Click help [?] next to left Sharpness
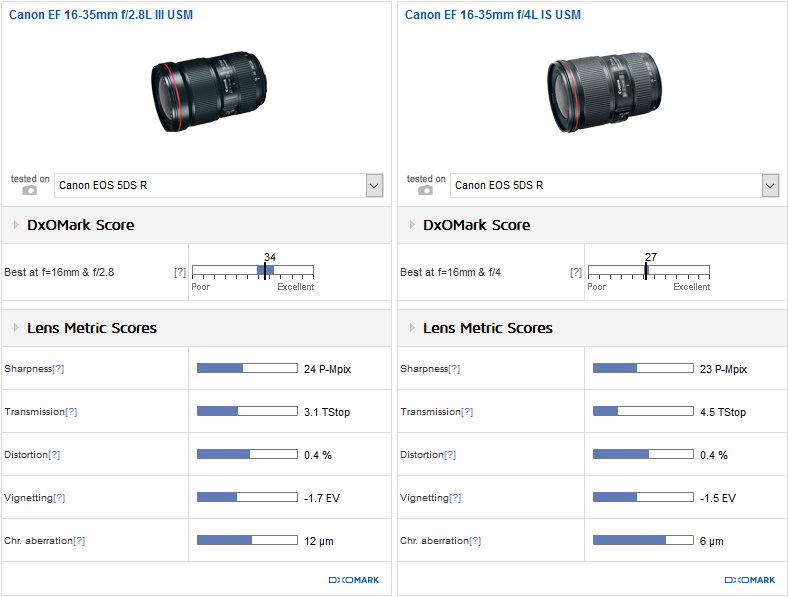Viewport: 789px width, 597px height. tap(58, 369)
